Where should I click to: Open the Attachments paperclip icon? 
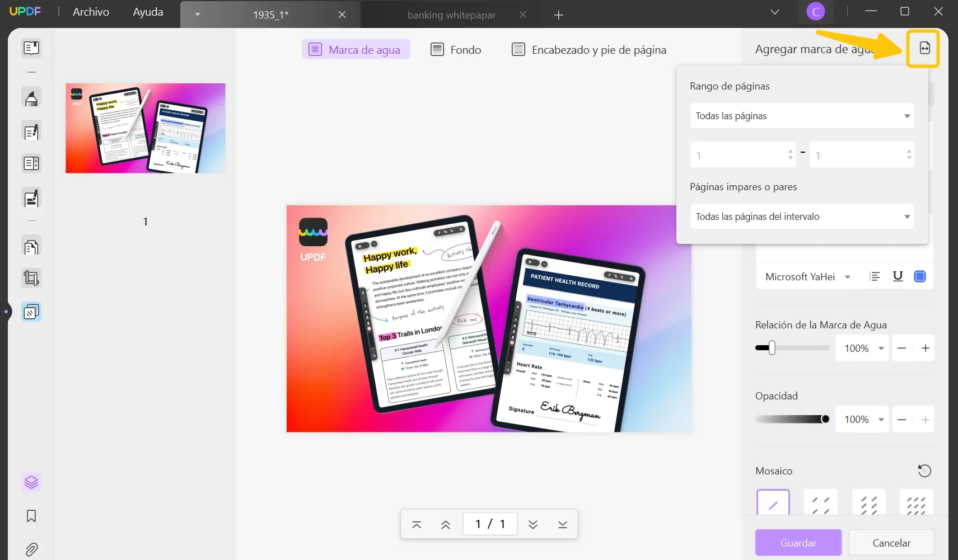(31, 549)
